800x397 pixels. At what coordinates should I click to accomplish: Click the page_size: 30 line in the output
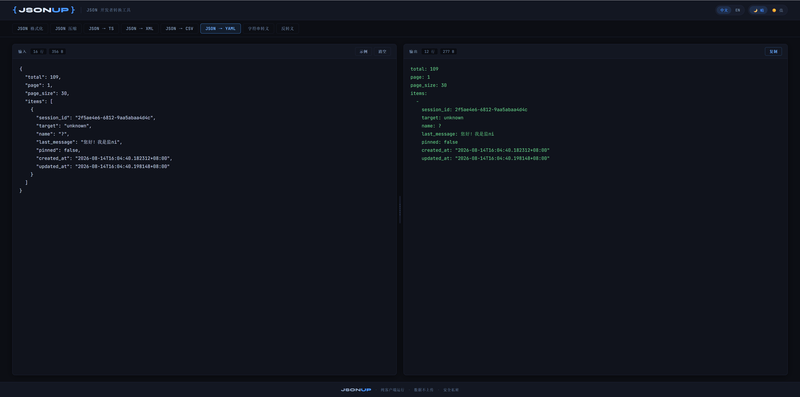[429, 85]
